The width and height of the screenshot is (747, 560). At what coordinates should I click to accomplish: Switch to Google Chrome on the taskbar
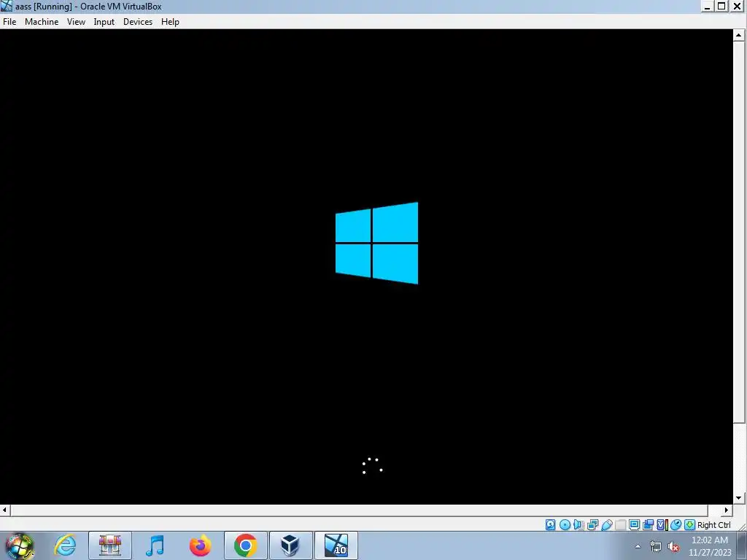click(x=245, y=545)
